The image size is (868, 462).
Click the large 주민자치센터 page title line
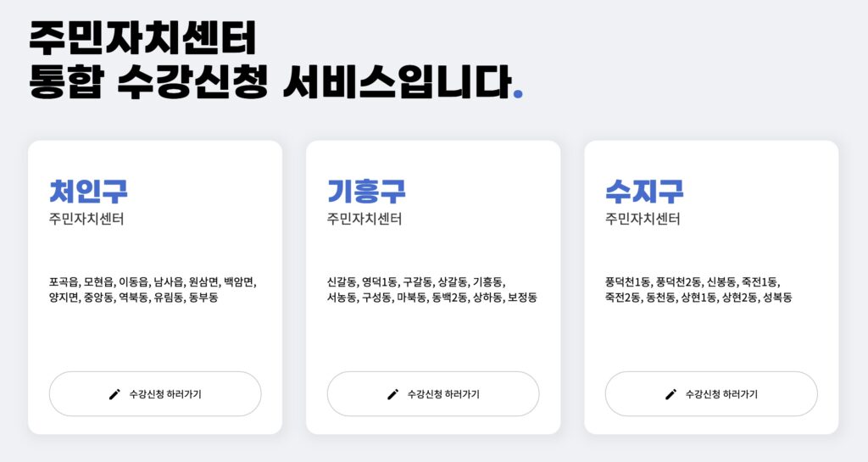[142, 37]
